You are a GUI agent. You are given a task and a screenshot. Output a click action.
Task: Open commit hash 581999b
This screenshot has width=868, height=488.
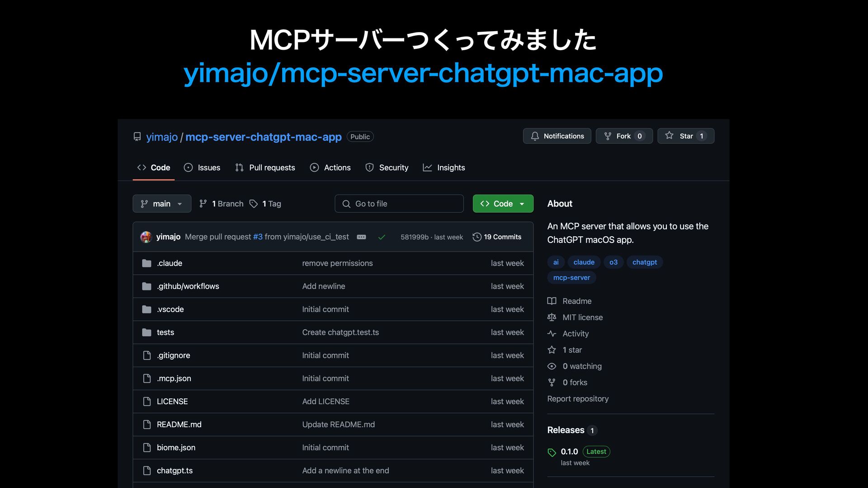[414, 237]
